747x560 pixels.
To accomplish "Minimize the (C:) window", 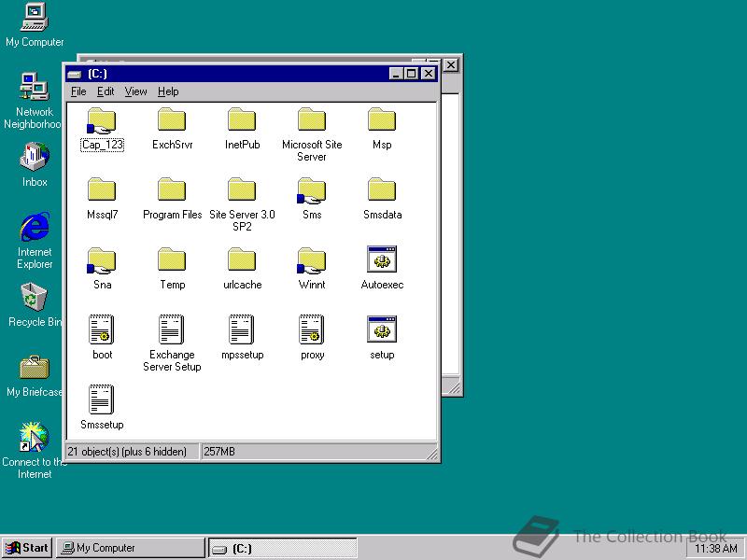I will (x=396, y=74).
